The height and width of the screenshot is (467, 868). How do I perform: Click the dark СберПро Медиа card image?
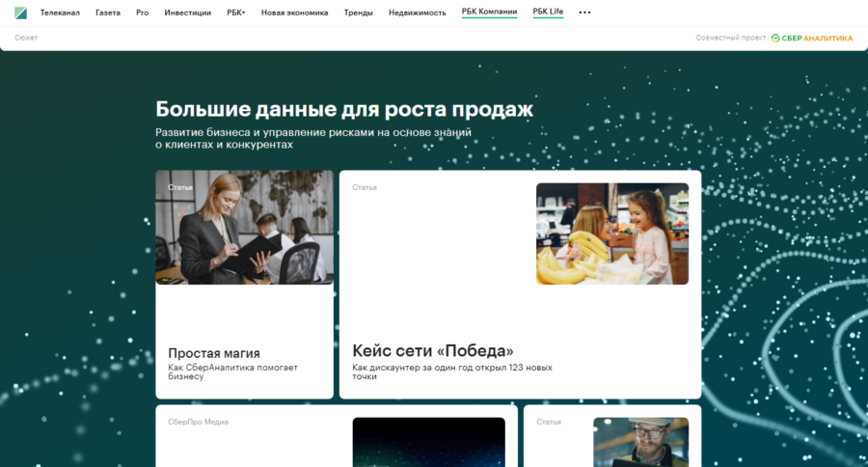pos(429,442)
